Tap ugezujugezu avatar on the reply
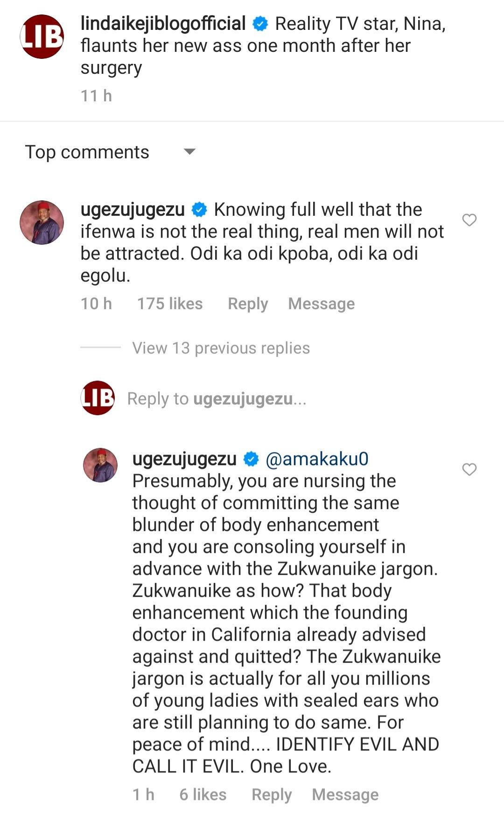Image resolution: width=504 pixels, height=813 pixels. [100, 465]
